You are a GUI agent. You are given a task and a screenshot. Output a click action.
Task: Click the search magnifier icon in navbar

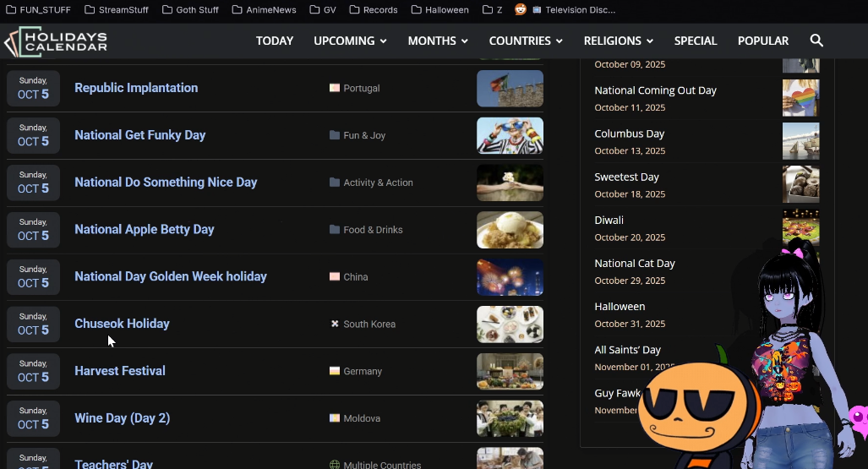point(816,41)
